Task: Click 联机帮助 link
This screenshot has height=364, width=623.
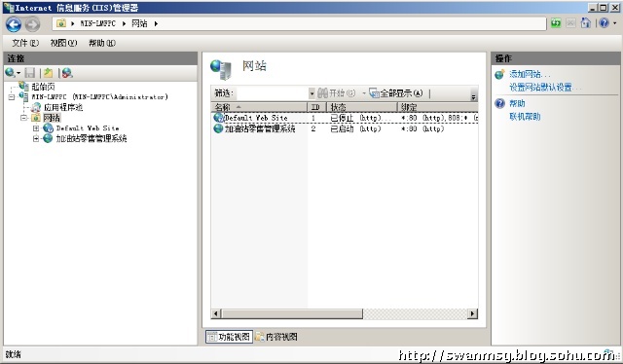Action: (x=525, y=117)
